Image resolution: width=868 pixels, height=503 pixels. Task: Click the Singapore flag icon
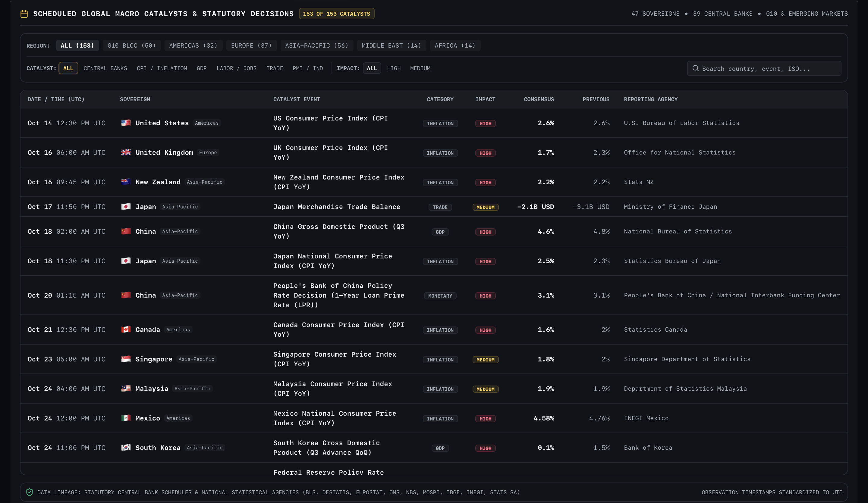click(126, 359)
